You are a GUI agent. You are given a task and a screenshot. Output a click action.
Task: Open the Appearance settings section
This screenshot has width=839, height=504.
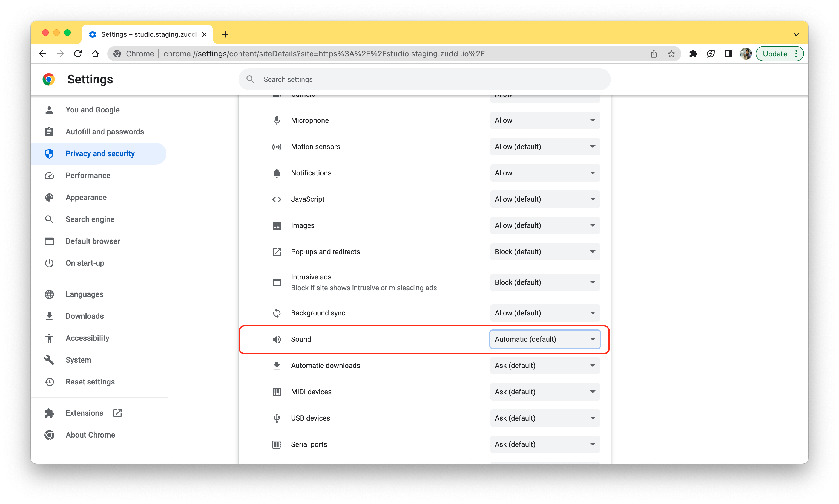coord(86,197)
